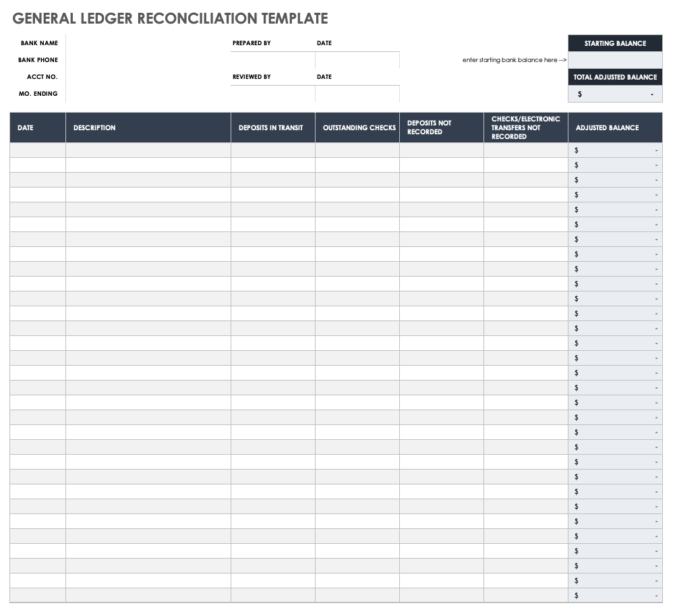Click the Date column header

point(37,127)
